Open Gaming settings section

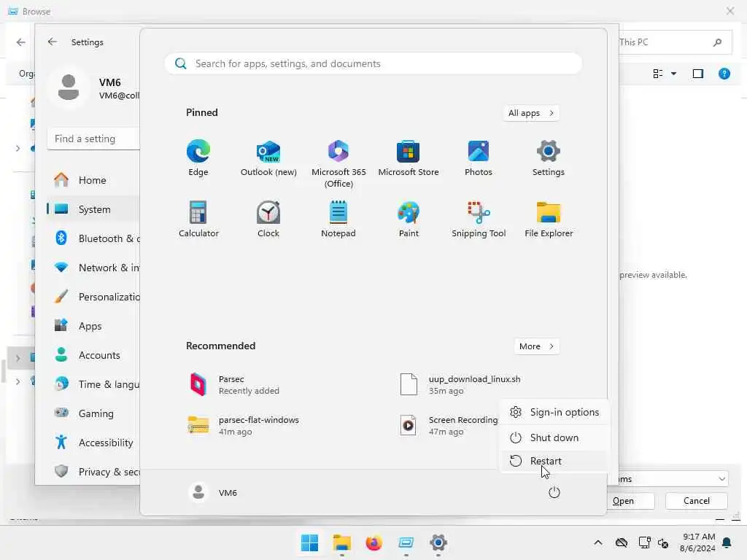point(93,413)
